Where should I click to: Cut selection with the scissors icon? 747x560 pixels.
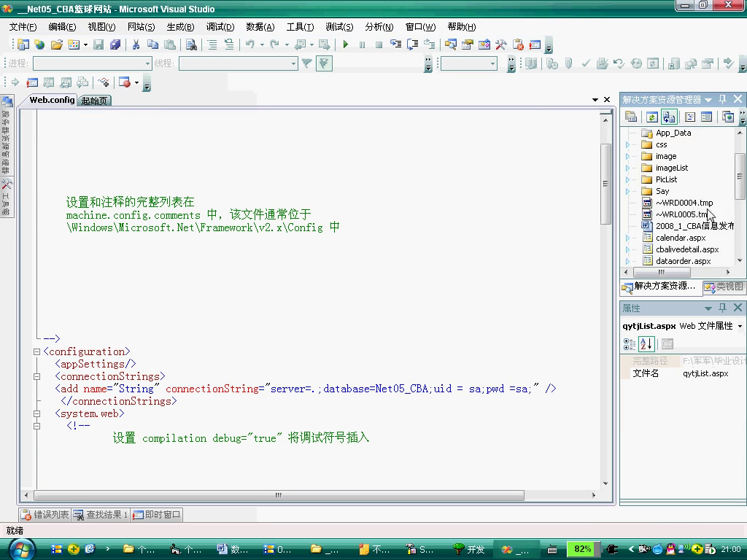[x=136, y=44]
